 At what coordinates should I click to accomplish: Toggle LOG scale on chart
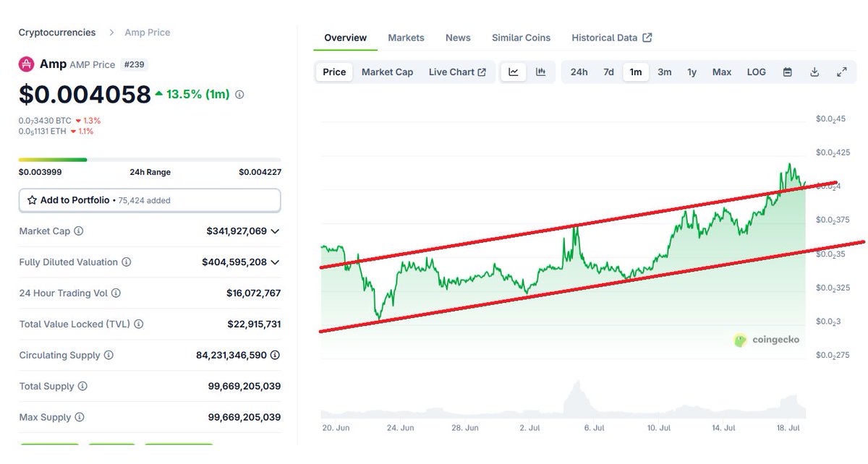tap(757, 72)
